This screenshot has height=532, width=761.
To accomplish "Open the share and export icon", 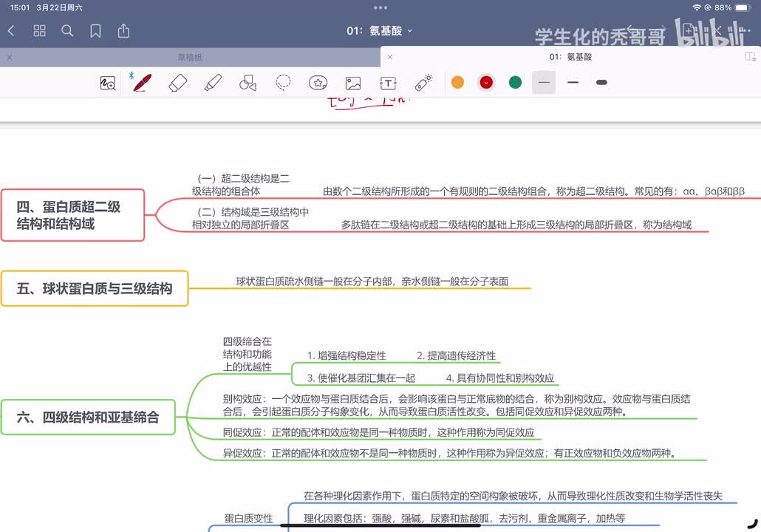I will [x=124, y=31].
